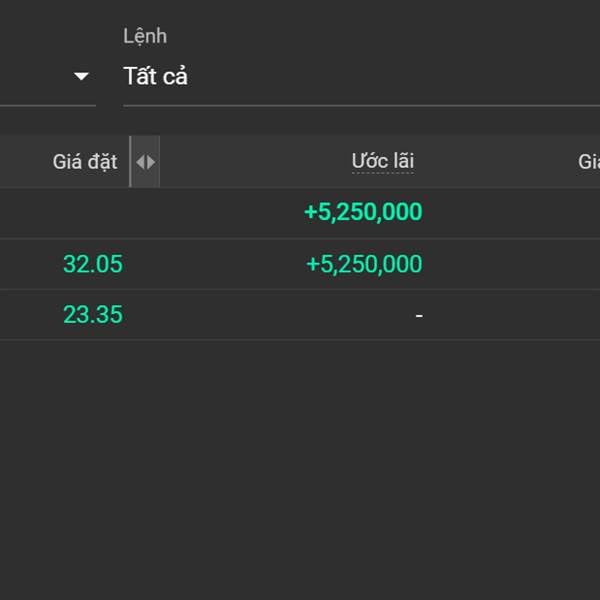
Task: Click the empty Giá đặt cell in summary row
Action: 65,212
